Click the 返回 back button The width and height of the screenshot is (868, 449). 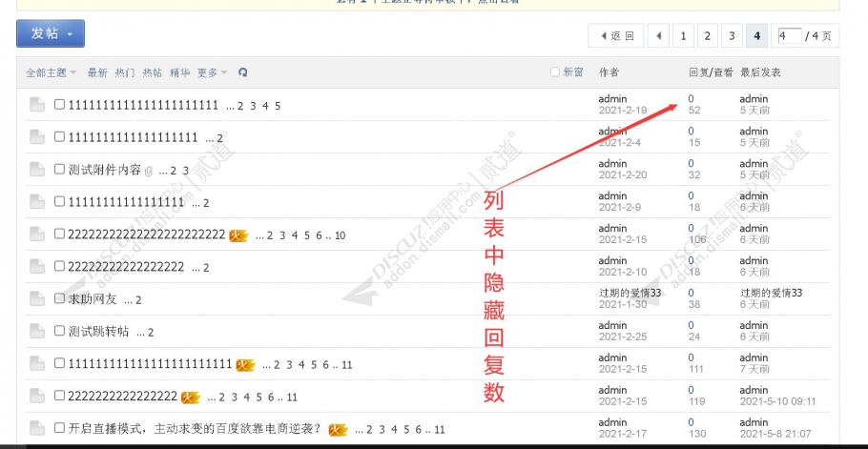coord(616,36)
